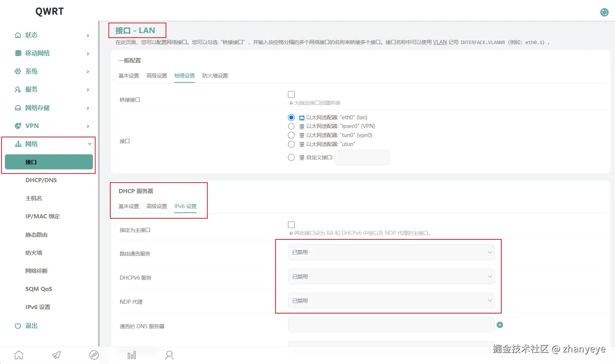615x364 pixels.
Task: Select the tun0 (vpn0) radio button
Action: 291,135
